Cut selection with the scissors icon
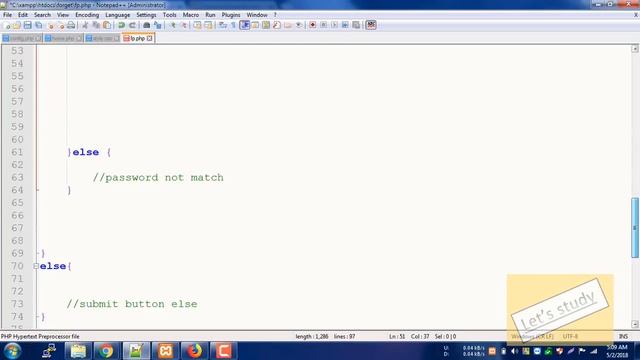Screen dimensions: 640x360 tap(85, 25)
